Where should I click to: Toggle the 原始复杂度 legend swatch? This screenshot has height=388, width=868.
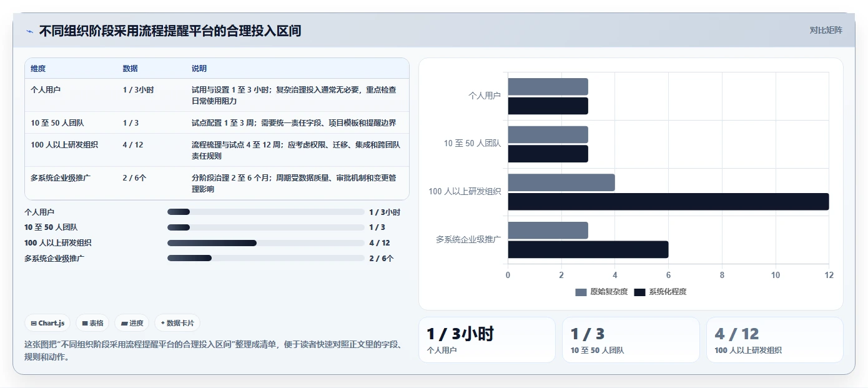(581, 292)
